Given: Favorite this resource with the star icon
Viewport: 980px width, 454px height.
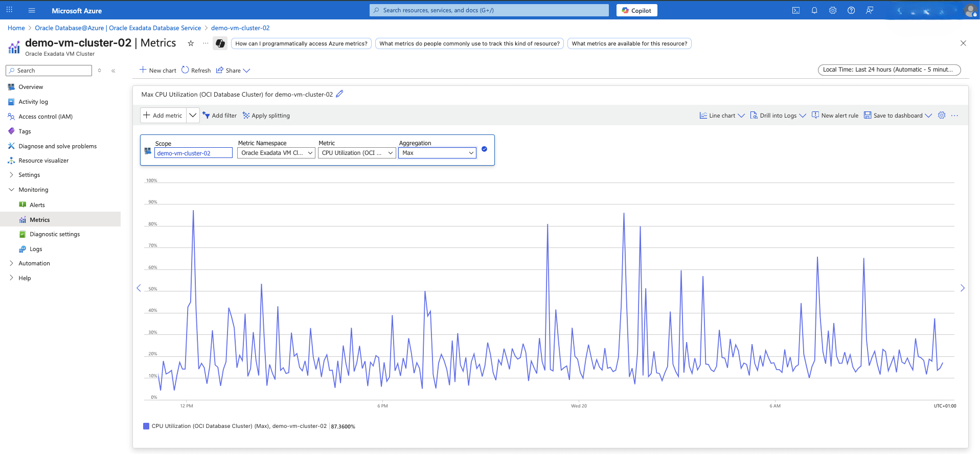Looking at the screenshot, I should [x=191, y=43].
